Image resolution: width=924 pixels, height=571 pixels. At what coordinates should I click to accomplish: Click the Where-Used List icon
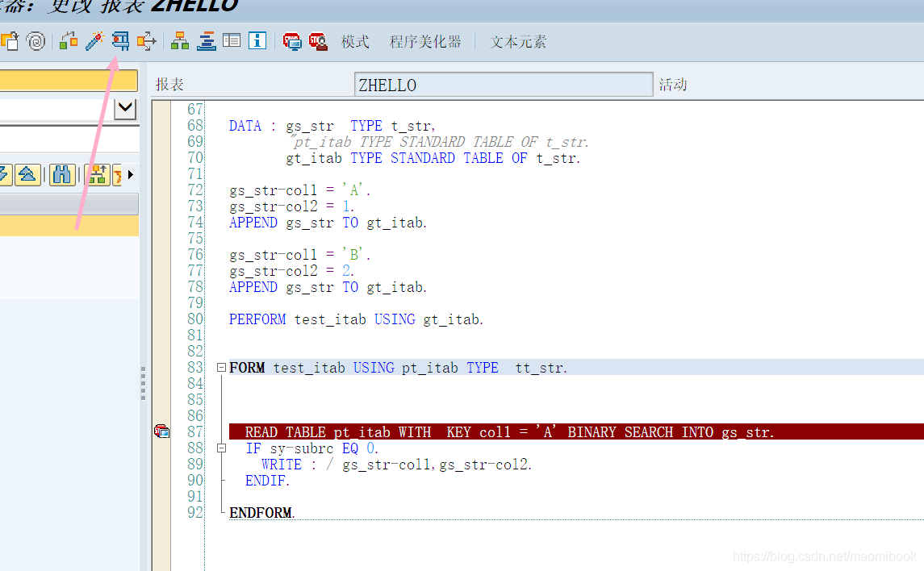click(x=146, y=41)
